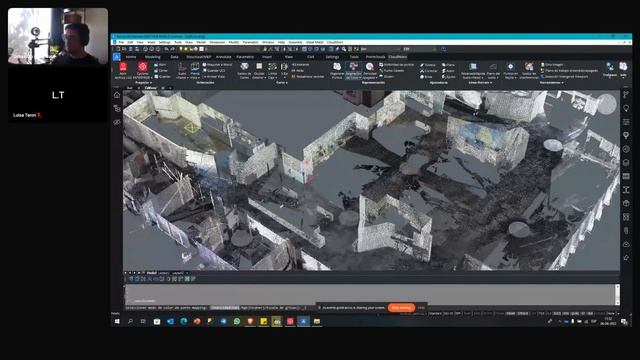
Task: Click the LT participant tile
Action: pos(58,95)
